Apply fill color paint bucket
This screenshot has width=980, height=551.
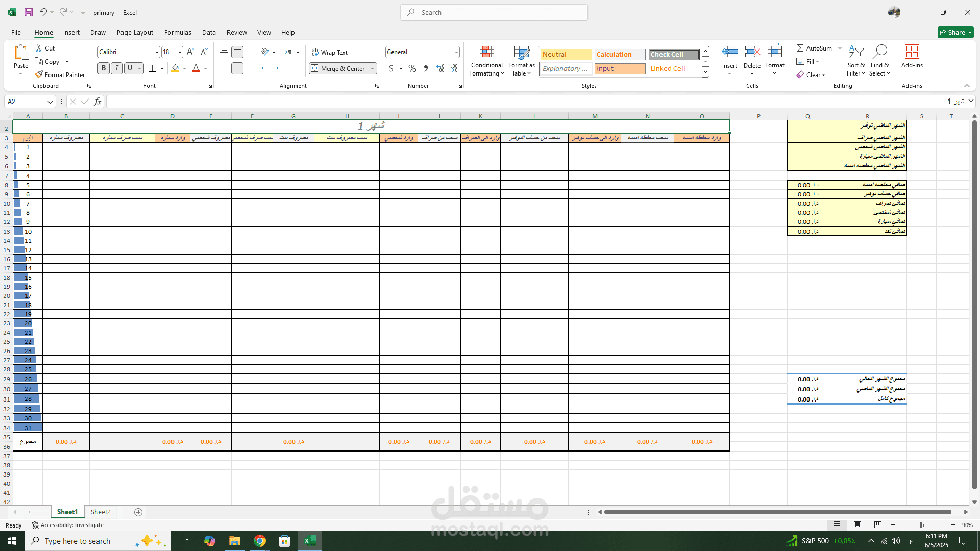[175, 68]
